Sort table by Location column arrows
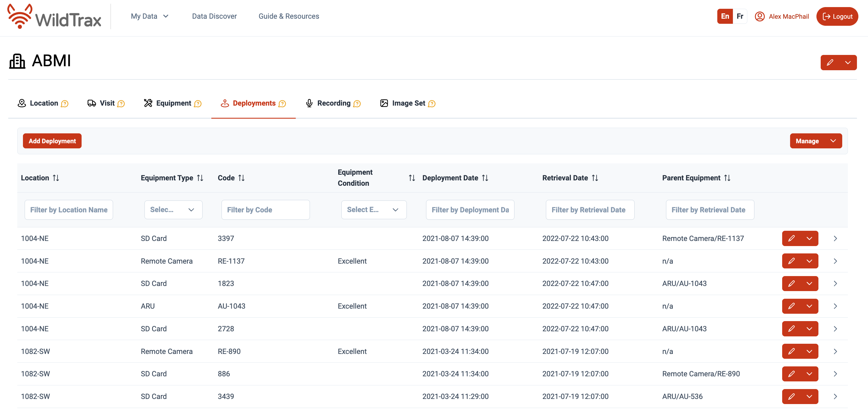This screenshot has width=868, height=410. pyautogui.click(x=56, y=178)
